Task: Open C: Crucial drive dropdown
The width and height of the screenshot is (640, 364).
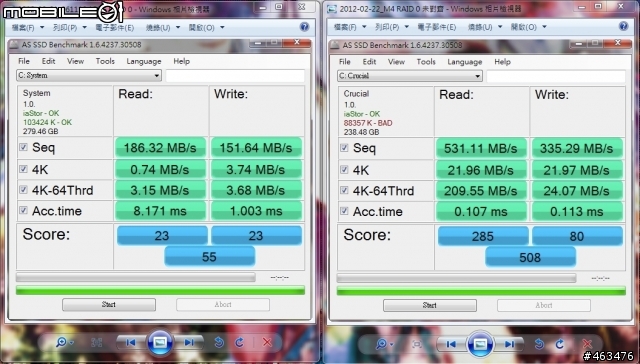Action: (x=410, y=76)
